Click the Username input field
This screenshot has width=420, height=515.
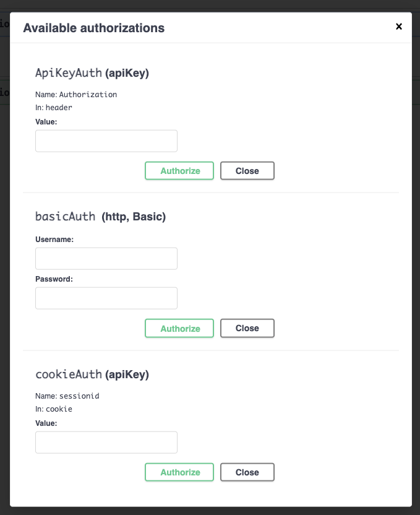click(106, 258)
